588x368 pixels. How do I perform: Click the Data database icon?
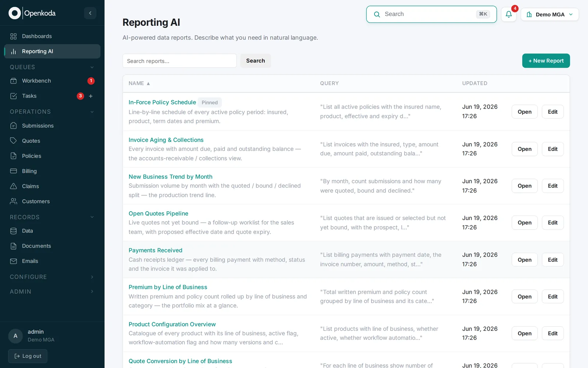14,231
